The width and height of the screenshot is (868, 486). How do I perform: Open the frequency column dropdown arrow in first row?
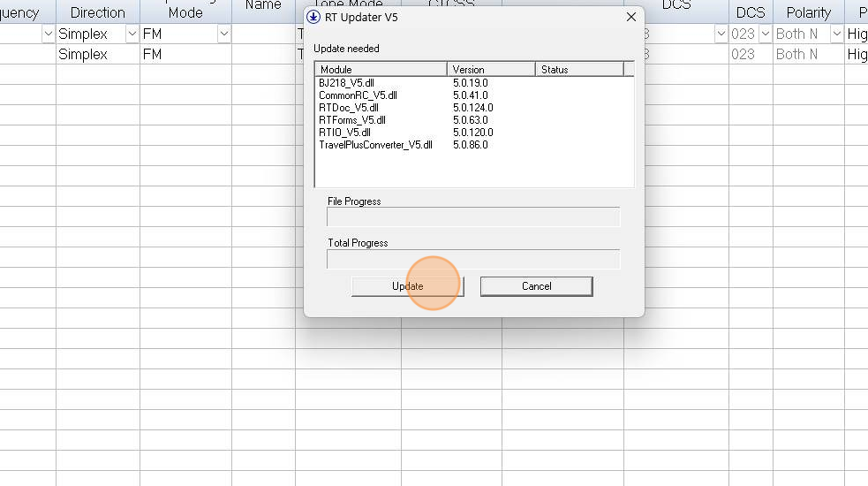pos(49,34)
